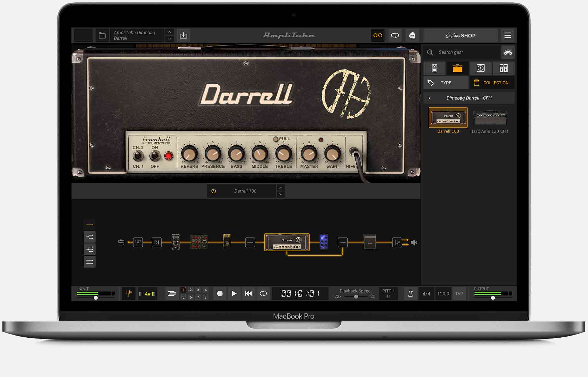Open the hamburger menu at top right

point(507,35)
